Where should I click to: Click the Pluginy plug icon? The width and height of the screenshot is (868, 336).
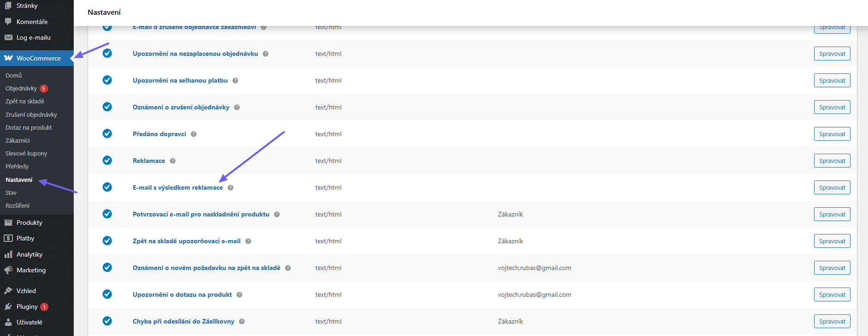(x=8, y=306)
